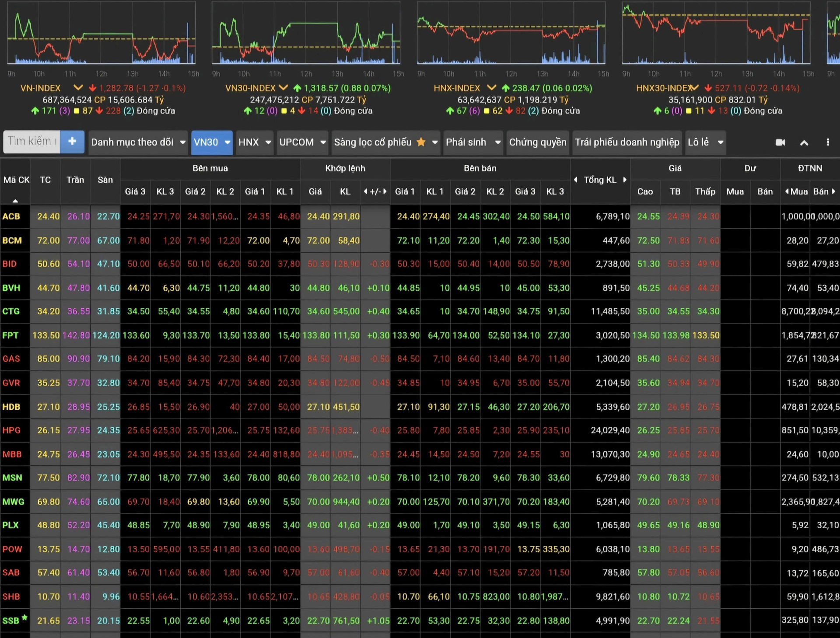
Task: Click SAB high price 57.80
Action: tap(648, 573)
